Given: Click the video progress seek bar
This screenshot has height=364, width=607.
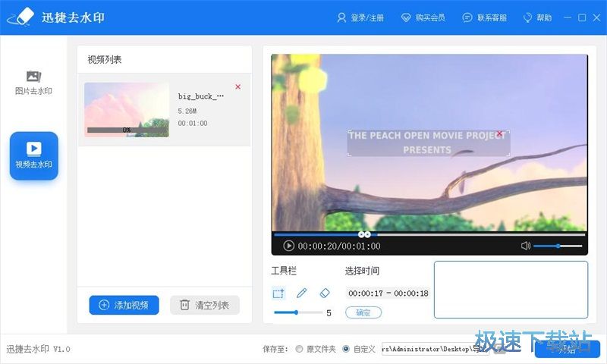Looking at the screenshot, I should pos(429,234).
